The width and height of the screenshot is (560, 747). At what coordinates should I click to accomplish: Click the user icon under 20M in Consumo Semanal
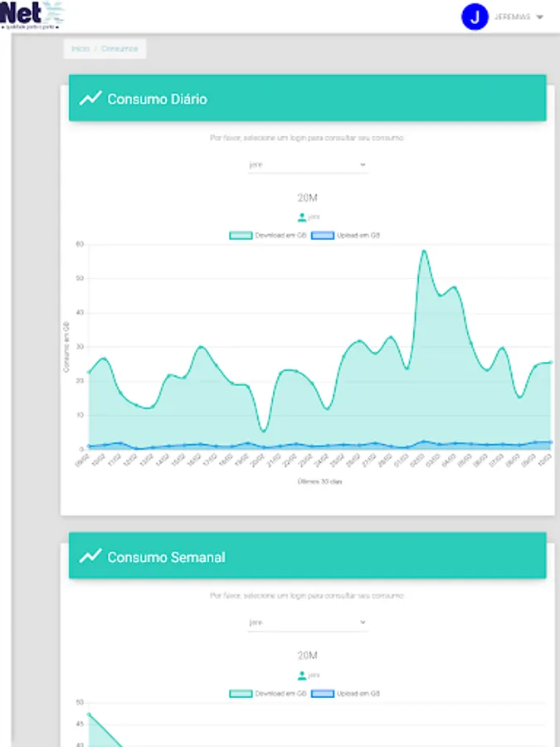coord(302,676)
